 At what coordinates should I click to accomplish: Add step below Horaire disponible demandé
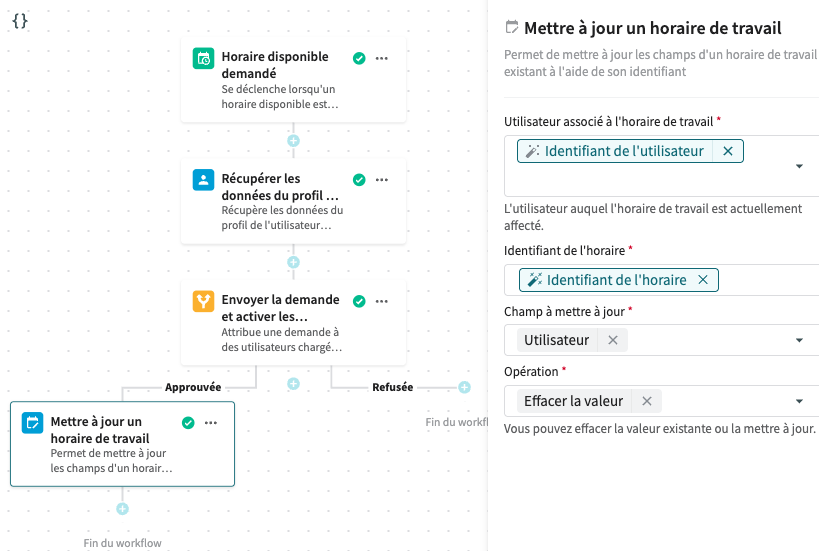click(x=293, y=141)
